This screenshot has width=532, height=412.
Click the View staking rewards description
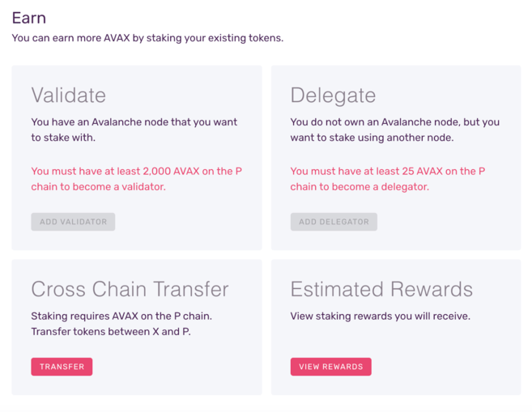coord(380,316)
